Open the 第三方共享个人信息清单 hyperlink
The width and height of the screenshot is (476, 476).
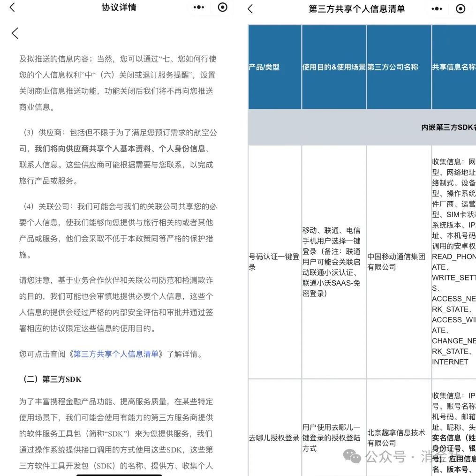tap(116, 354)
